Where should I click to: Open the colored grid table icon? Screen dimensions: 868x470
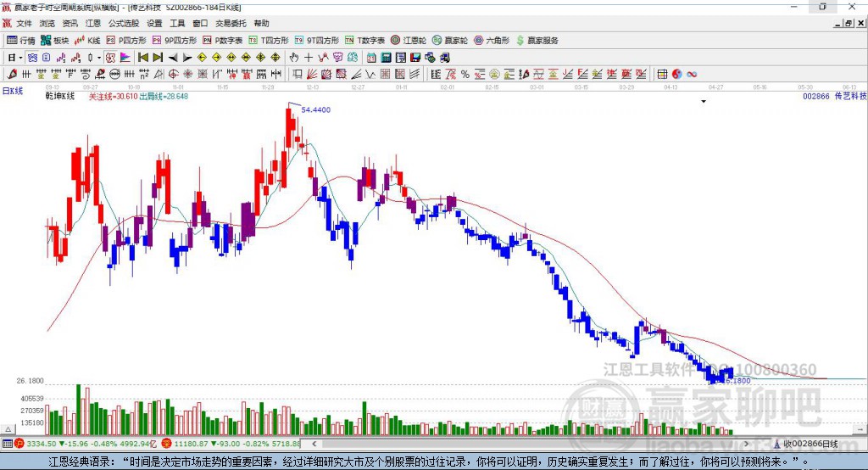[x=662, y=75]
